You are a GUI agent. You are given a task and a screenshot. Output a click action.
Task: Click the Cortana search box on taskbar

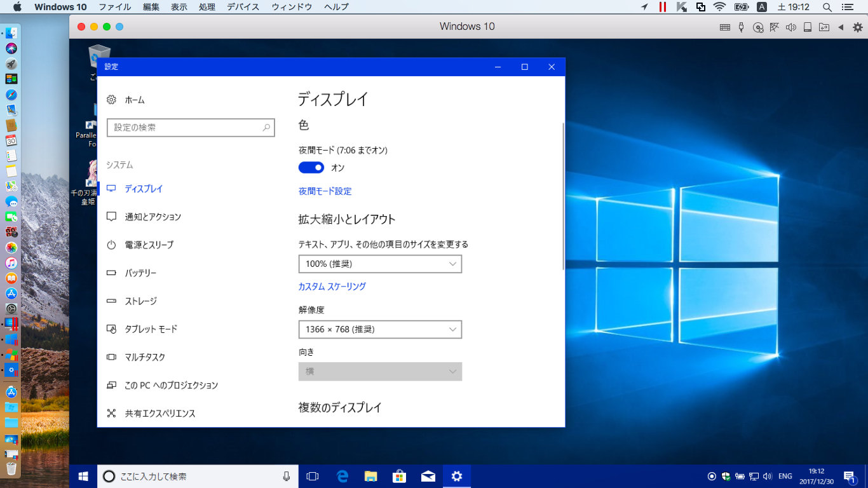pyautogui.click(x=198, y=476)
